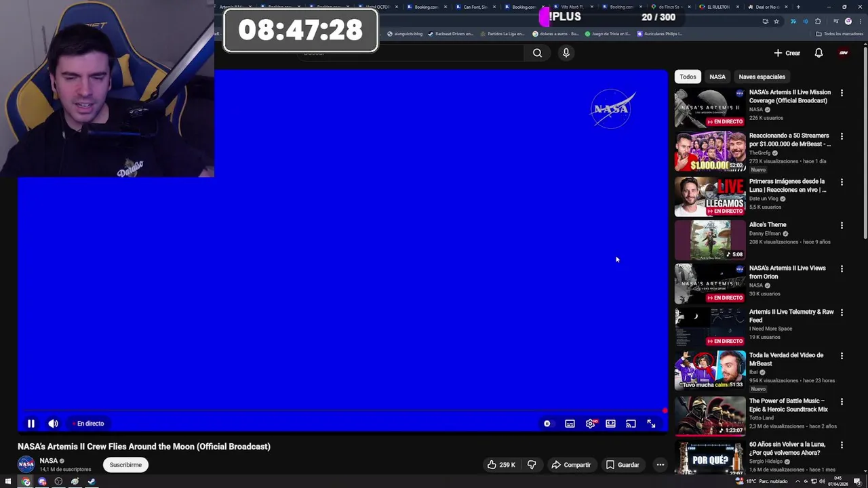Open the Windows Start menu
Image resolution: width=868 pixels, height=488 pixels.
pyautogui.click(x=8, y=482)
